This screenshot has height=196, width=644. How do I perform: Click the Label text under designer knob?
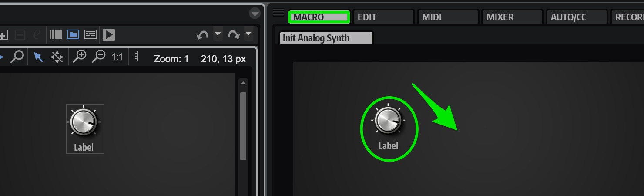84,147
